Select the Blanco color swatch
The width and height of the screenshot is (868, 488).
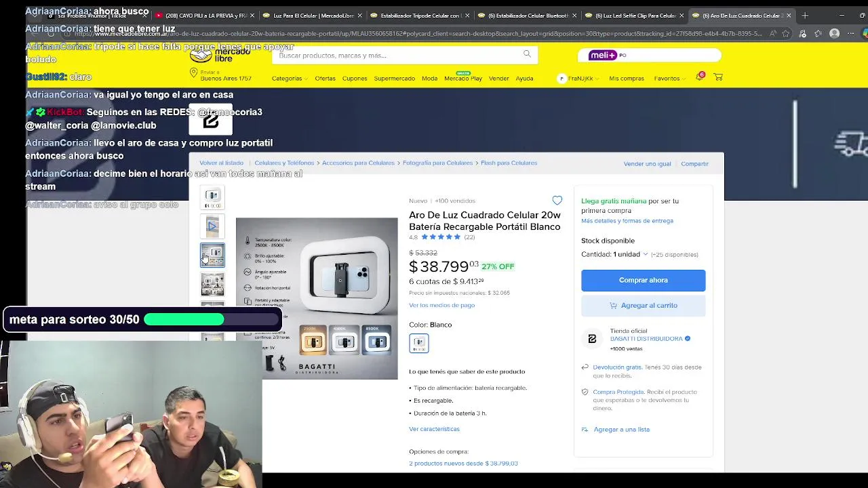click(419, 343)
